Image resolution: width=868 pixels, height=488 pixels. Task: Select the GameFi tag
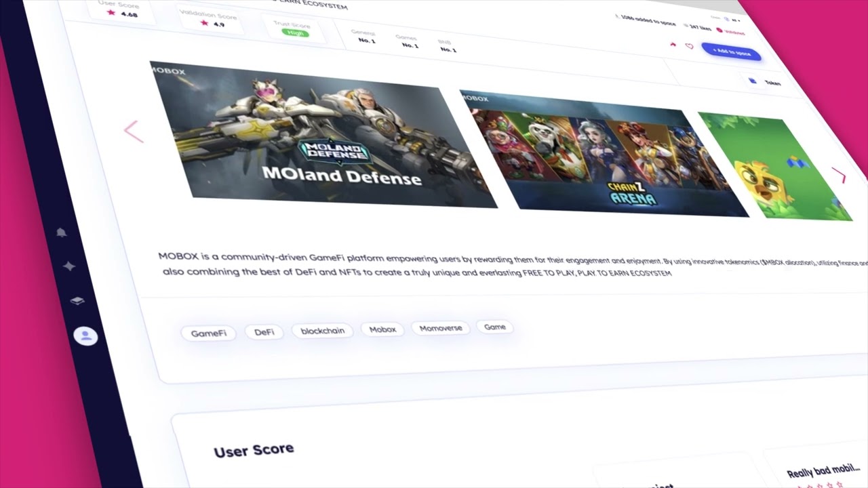point(208,333)
